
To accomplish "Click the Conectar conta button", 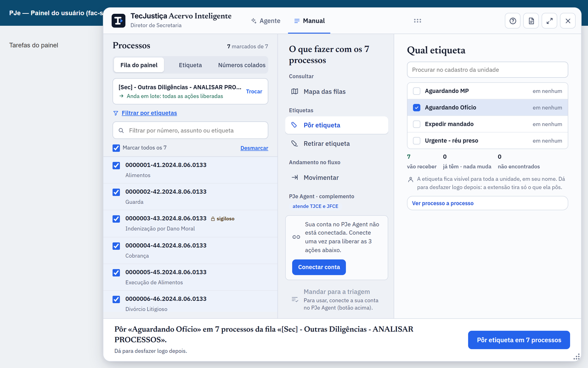I will point(319,267).
